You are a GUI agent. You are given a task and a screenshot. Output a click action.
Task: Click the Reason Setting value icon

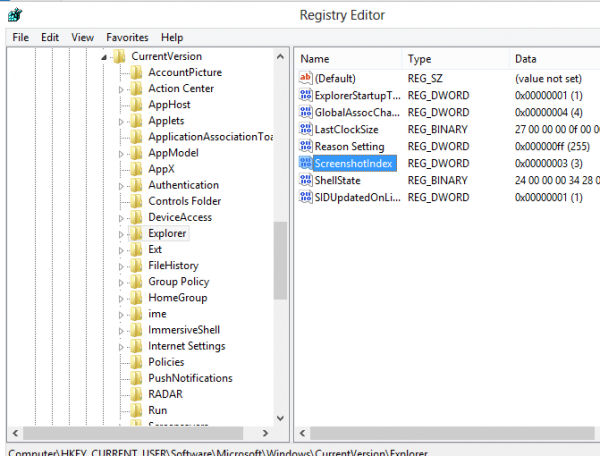click(x=306, y=146)
